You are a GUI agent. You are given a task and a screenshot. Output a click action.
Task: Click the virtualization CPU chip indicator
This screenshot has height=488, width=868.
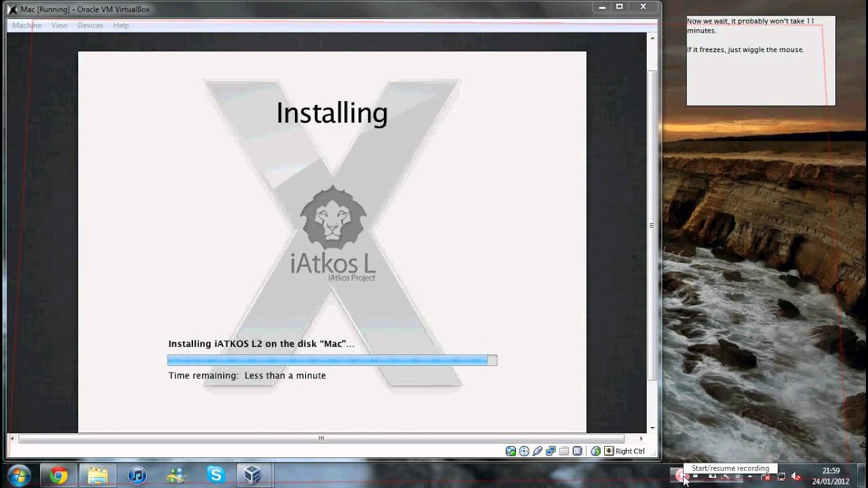(x=577, y=451)
